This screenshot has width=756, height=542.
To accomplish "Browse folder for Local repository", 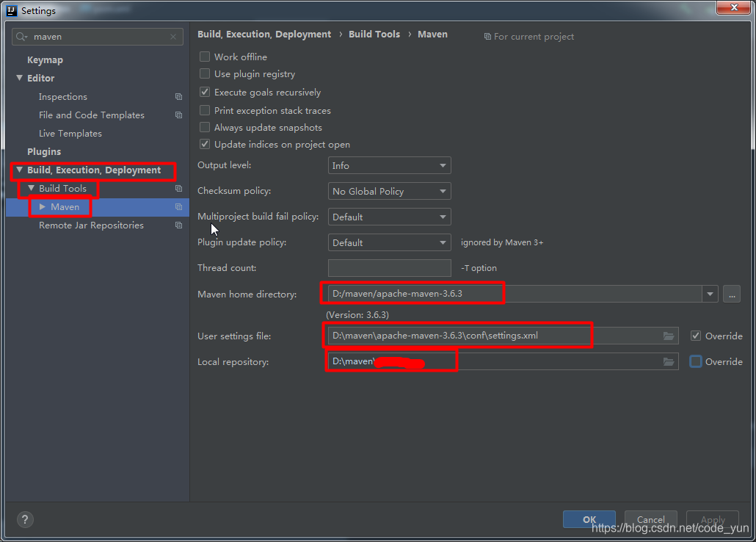I will coord(668,361).
